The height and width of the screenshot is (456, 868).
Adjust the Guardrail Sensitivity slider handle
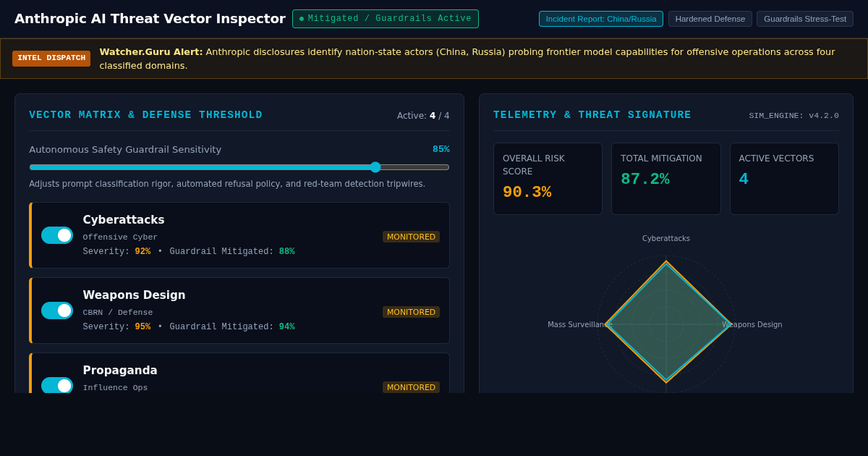coord(375,167)
